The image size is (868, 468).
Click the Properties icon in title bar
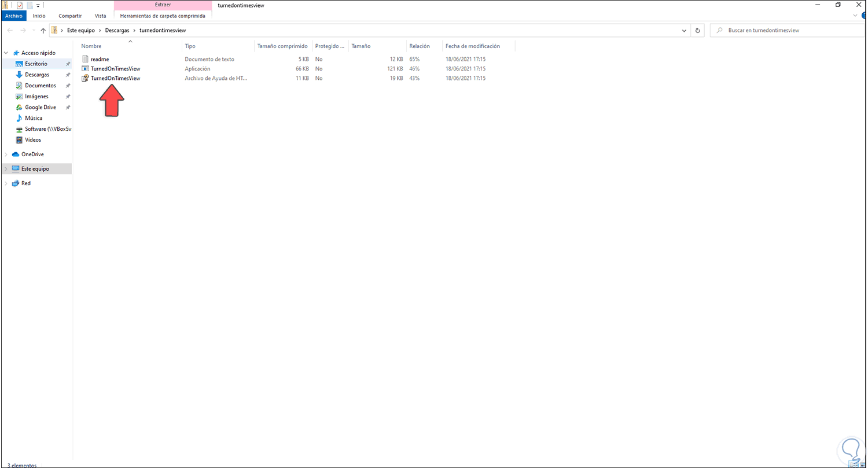point(19,5)
